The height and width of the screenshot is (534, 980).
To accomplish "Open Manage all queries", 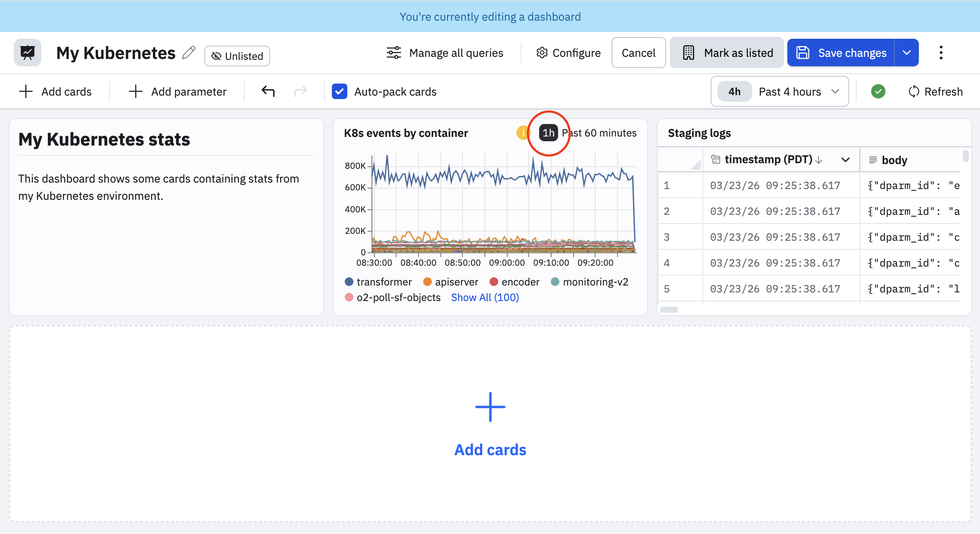I will pos(445,53).
